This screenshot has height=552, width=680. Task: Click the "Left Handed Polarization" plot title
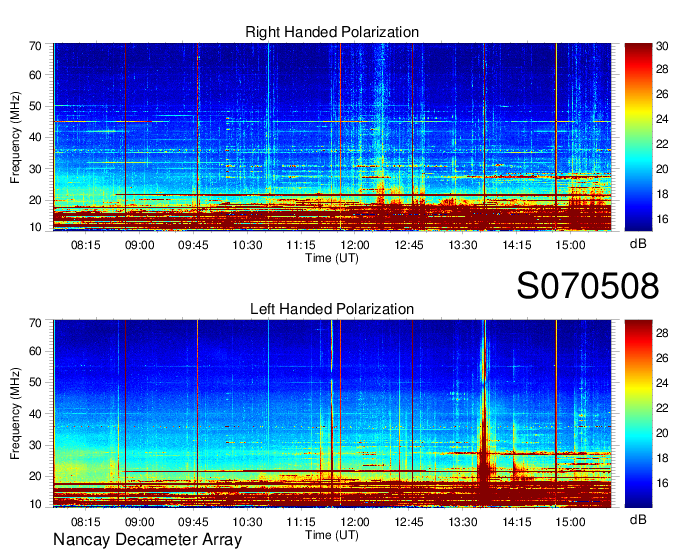point(332,309)
